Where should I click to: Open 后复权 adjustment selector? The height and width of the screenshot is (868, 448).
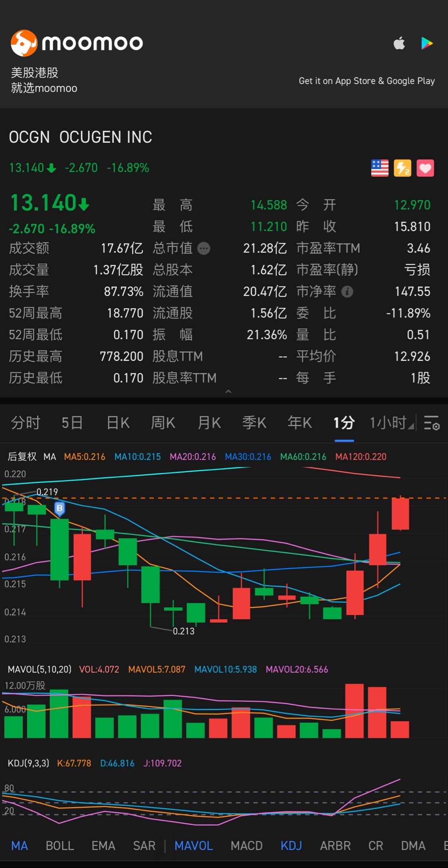click(22, 456)
